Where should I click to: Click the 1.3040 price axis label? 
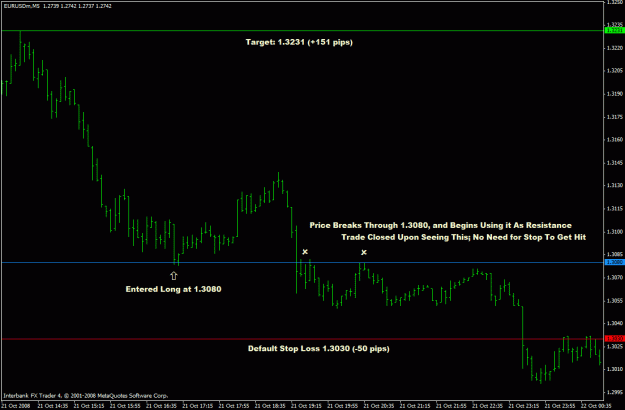click(x=615, y=323)
